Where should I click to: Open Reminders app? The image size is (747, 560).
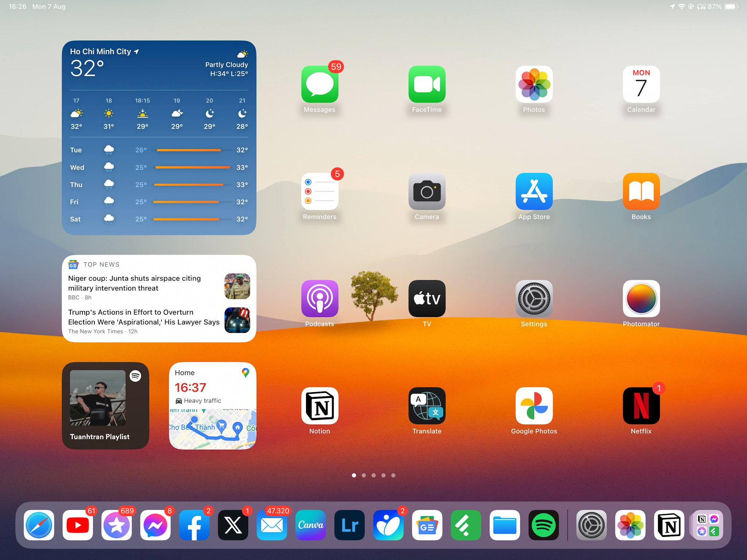[x=320, y=192]
